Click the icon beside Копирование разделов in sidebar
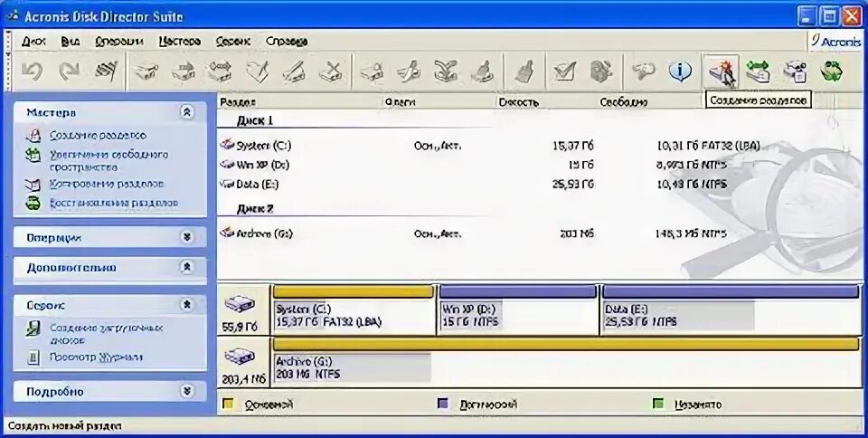868x438 pixels. tap(33, 185)
